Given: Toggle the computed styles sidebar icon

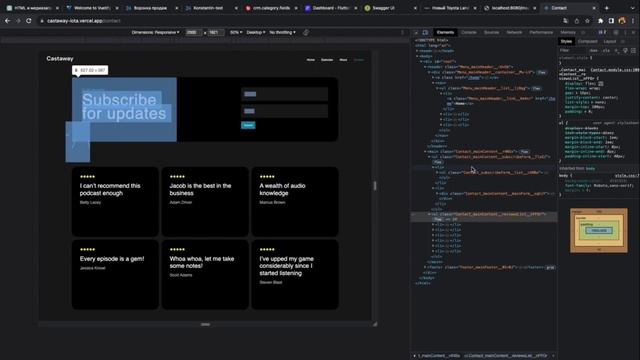Looking at the screenshot, I should click(633, 51).
